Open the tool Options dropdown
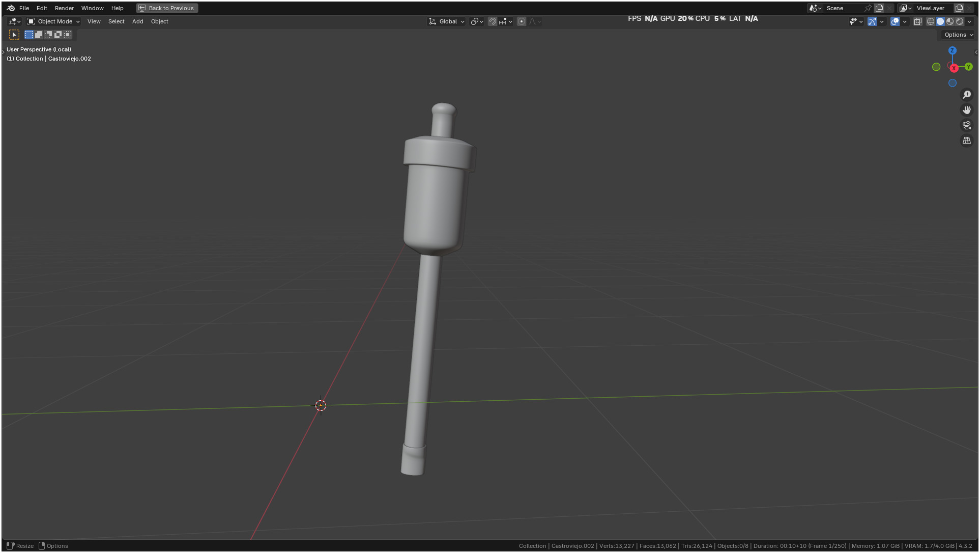The image size is (980, 553). tap(958, 35)
